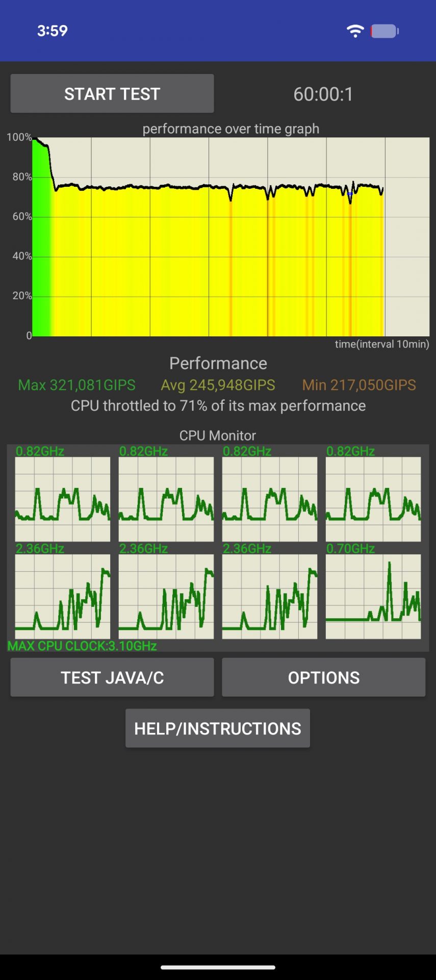Select the first 0.82GHz core graph
436x980 pixels.
(63, 499)
